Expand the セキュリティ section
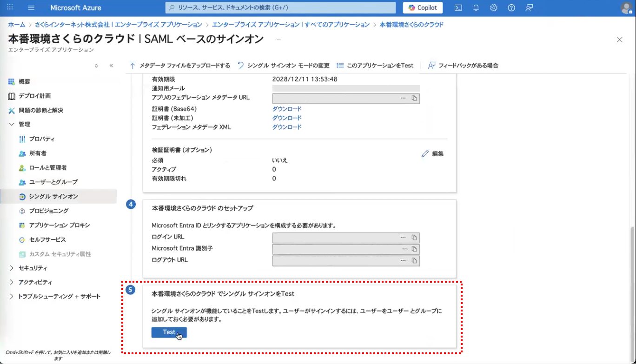Screen dimensions: 636x364 (12, 268)
